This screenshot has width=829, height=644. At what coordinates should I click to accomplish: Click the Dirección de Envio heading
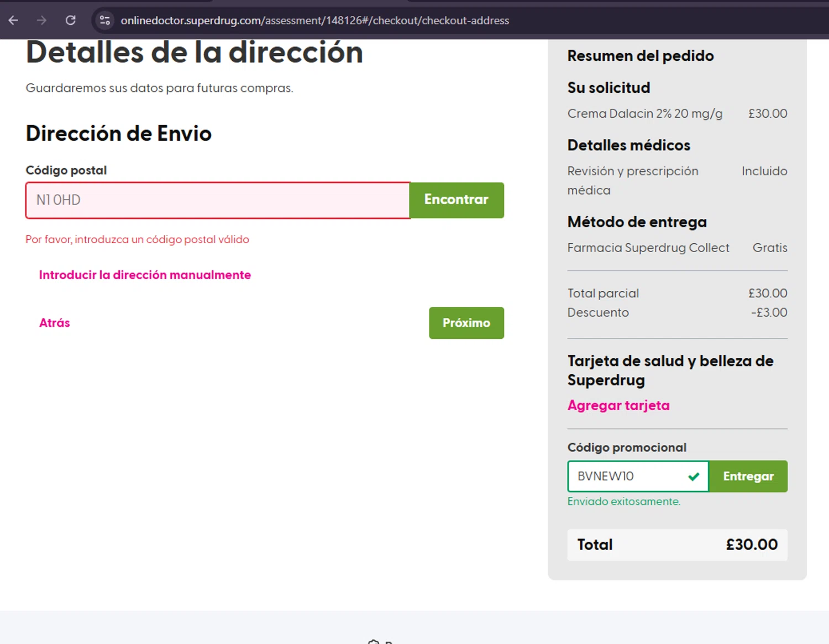point(118,133)
